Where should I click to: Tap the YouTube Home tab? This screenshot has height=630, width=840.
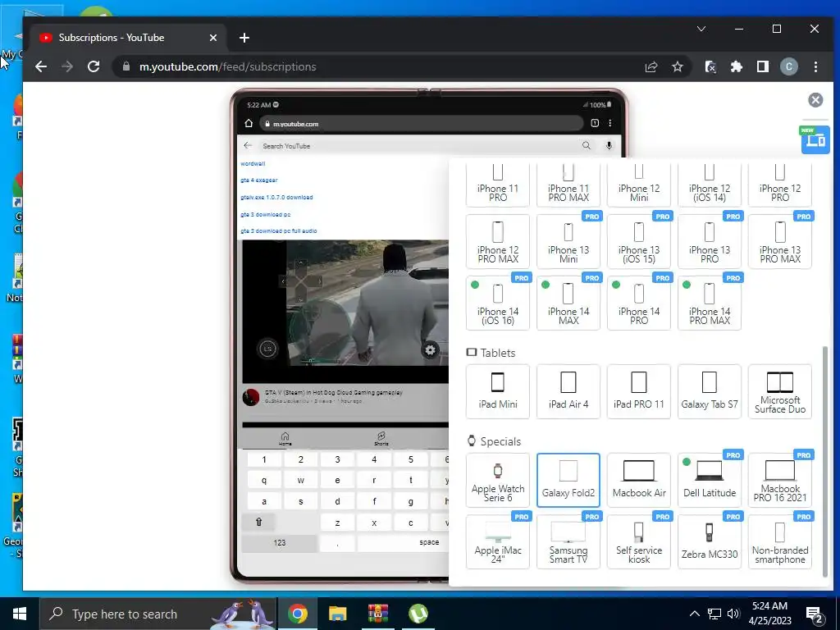285,439
